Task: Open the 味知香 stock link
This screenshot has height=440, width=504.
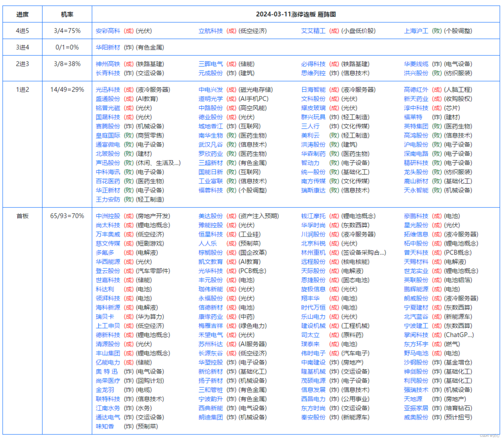Action: click(x=105, y=426)
